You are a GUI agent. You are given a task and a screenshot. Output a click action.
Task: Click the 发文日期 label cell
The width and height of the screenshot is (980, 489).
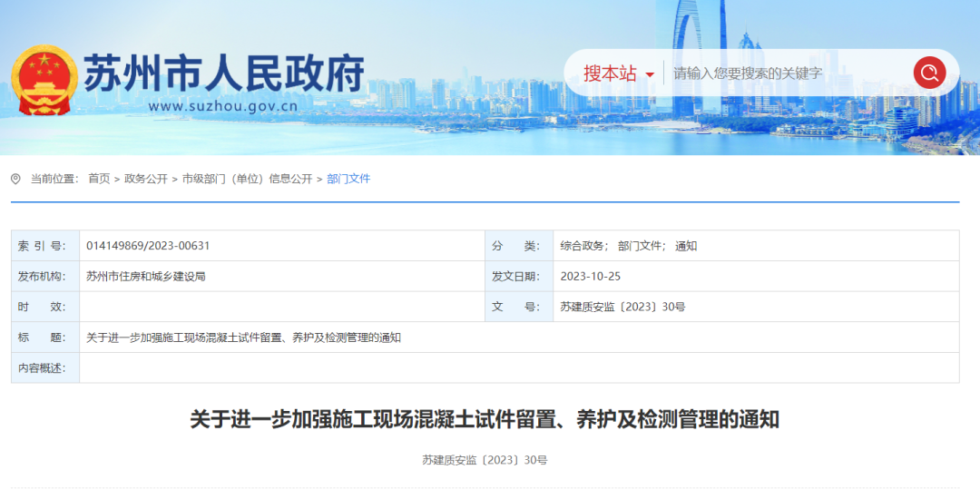pyautogui.click(x=519, y=277)
